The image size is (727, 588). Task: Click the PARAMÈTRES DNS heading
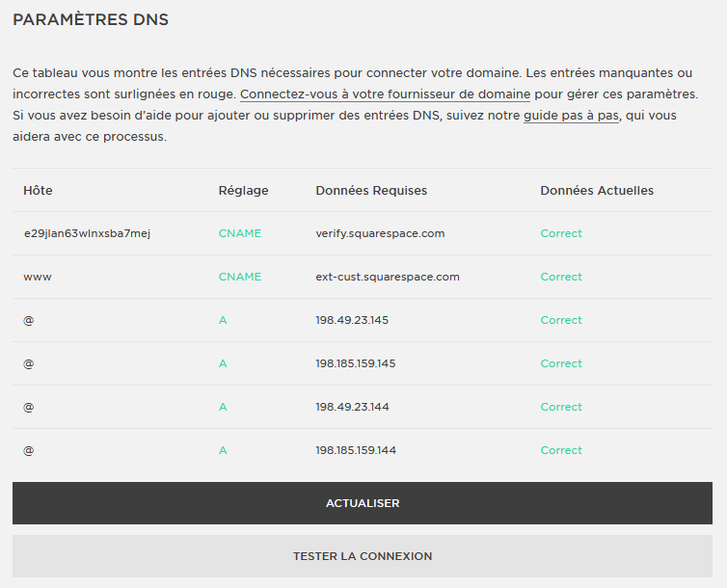click(91, 19)
